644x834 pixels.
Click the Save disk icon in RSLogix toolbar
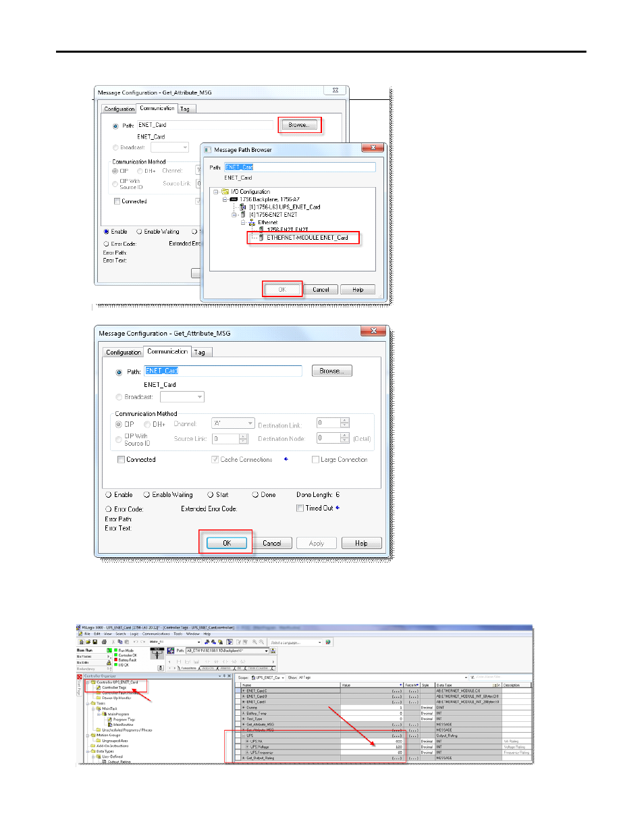pyautogui.click(x=95, y=642)
